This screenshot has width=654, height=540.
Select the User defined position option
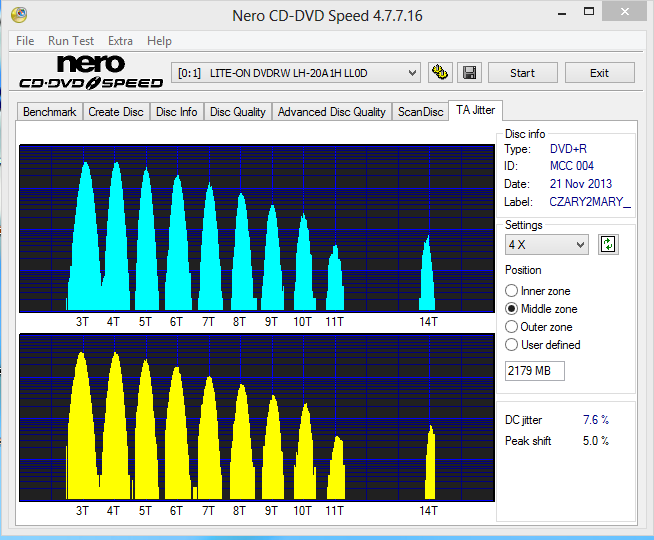click(x=511, y=345)
